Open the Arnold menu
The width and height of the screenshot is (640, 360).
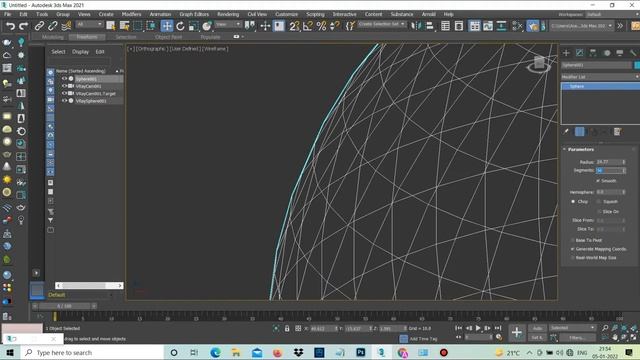428,14
